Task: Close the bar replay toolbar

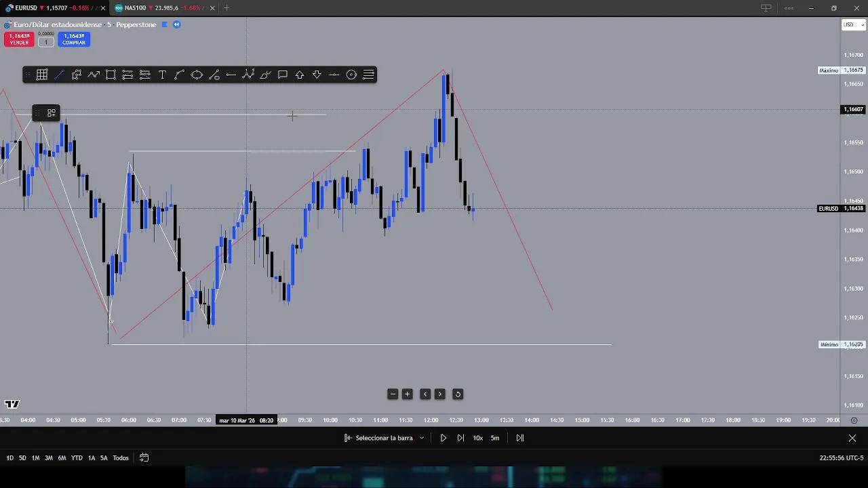Action: click(x=852, y=438)
